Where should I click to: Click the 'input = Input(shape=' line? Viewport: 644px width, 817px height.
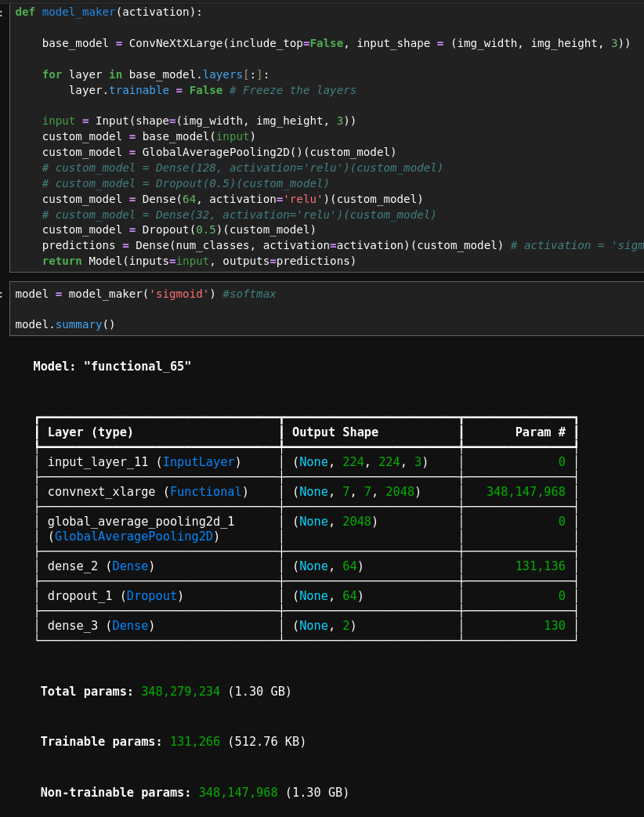tap(199, 121)
